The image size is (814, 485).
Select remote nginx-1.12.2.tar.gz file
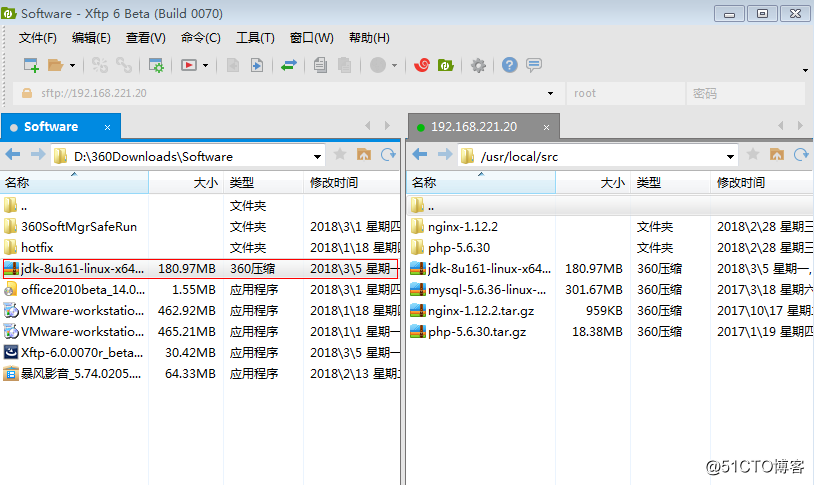click(481, 311)
